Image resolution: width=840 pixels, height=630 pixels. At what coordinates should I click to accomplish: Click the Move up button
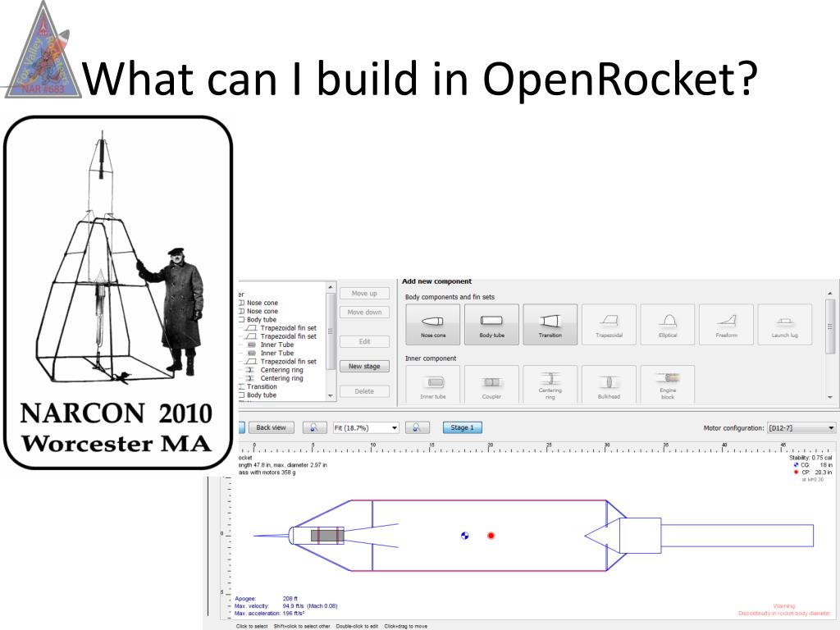point(364,294)
